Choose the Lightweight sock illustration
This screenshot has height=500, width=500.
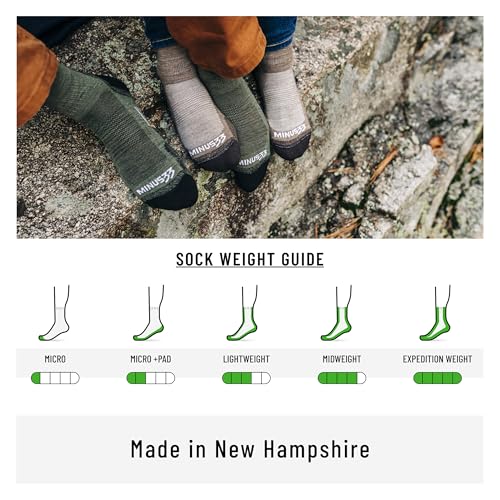(243, 313)
